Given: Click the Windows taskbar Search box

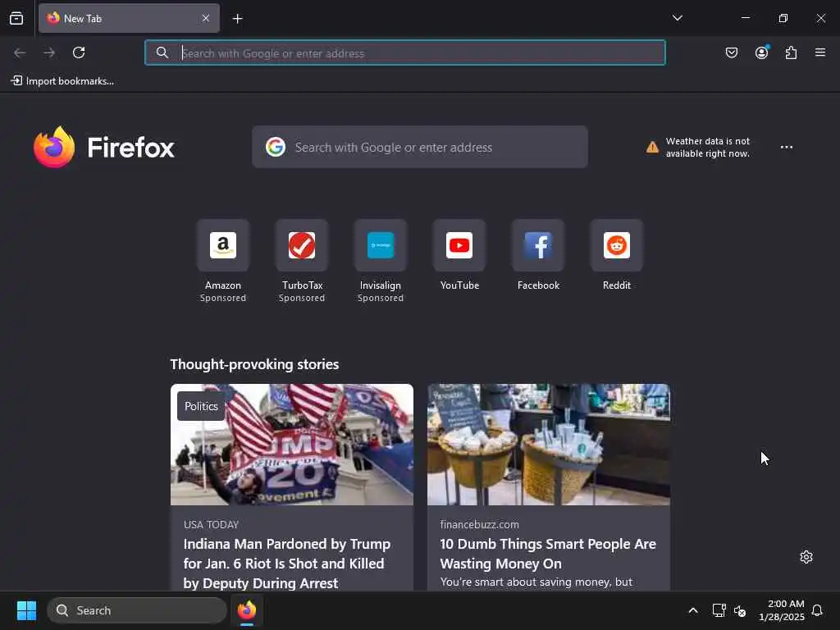Looking at the screenshot, I should tap(137, 610).
